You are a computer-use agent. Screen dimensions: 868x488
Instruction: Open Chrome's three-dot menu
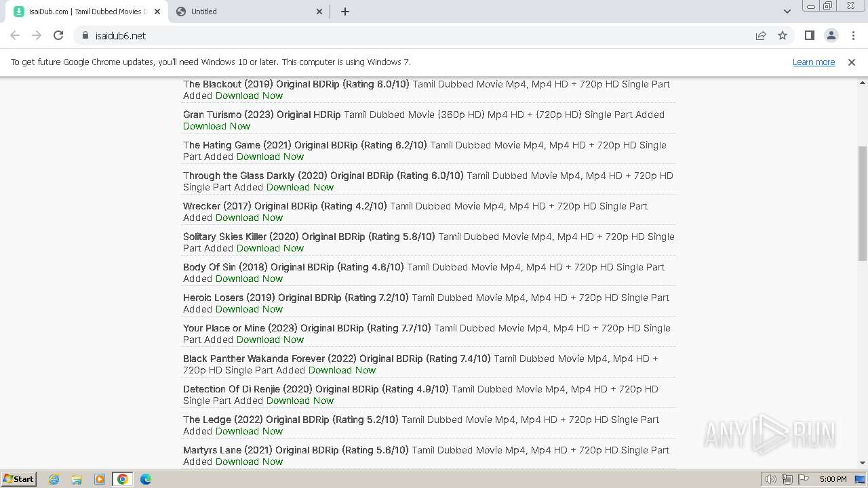point(853,35)
